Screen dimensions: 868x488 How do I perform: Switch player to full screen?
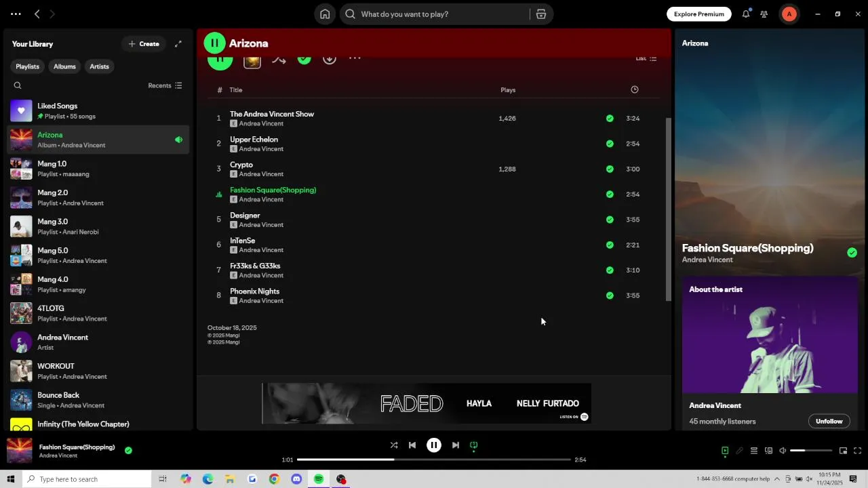(x=858, y=451)
